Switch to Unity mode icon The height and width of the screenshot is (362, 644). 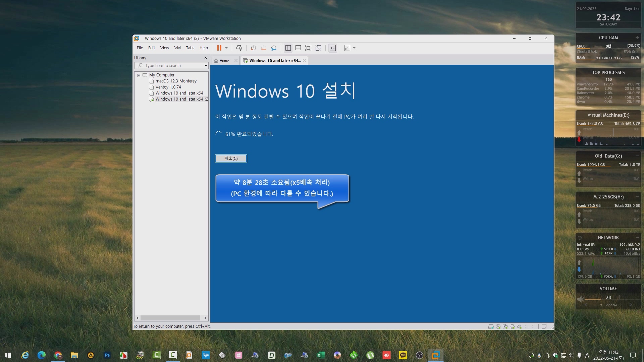[318, 48]
